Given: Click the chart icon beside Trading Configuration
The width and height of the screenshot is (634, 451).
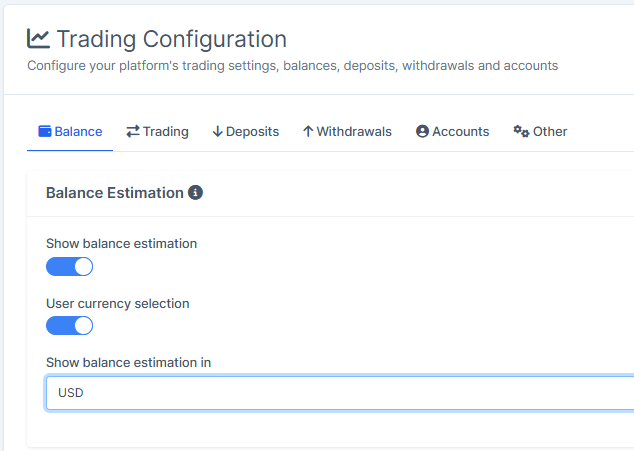Looking at the screenshot, I should click(38, 39).
